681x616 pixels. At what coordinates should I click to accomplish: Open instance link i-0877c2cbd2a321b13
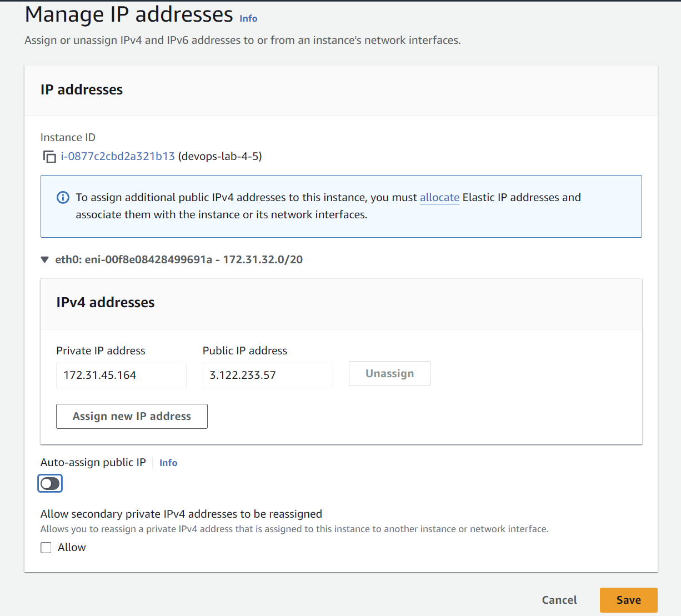[118, 157]
